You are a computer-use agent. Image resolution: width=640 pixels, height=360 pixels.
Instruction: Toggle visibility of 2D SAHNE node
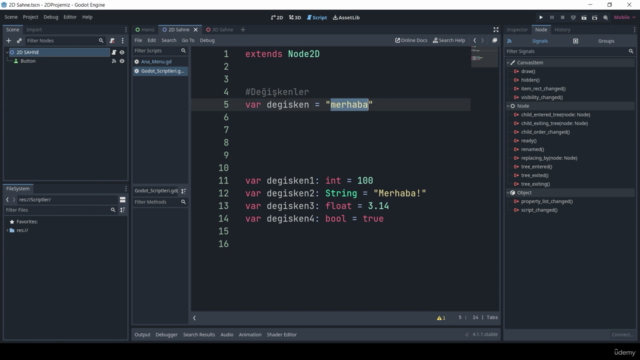(122, 52)
